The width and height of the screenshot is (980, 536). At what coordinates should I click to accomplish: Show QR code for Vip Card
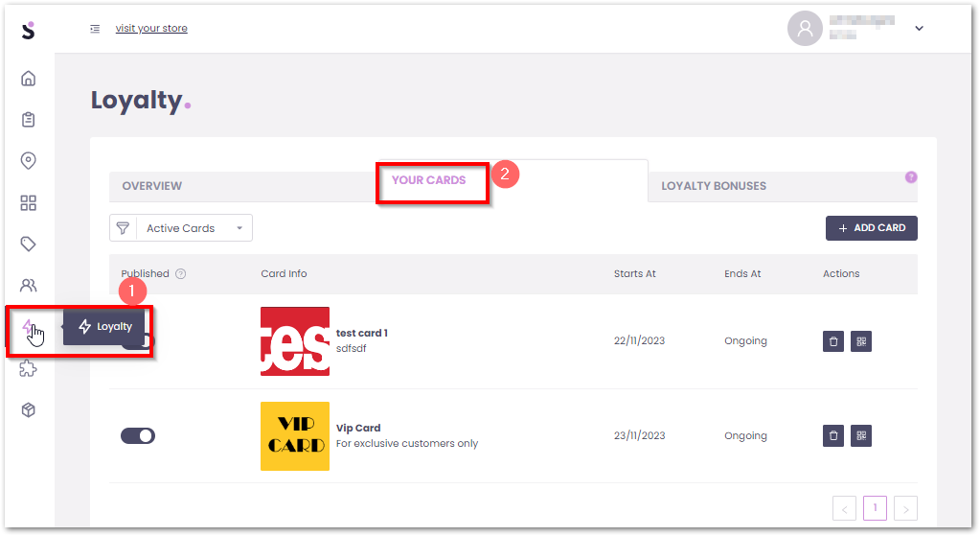(861, 436)
